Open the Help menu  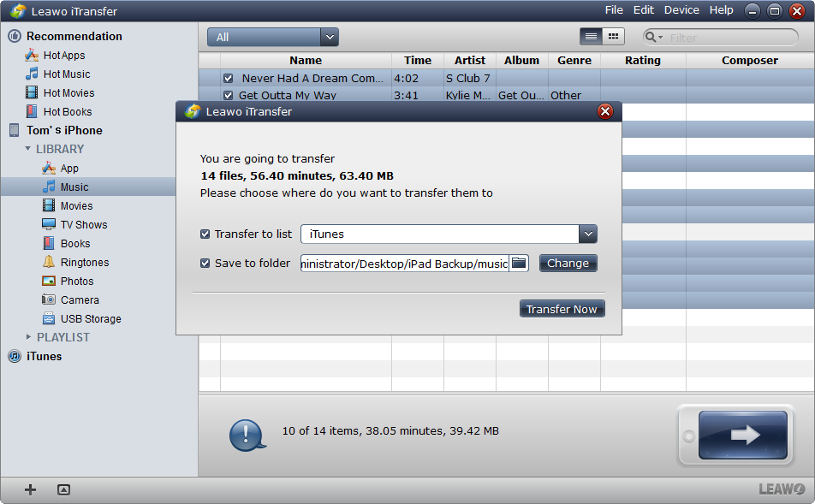722,10
